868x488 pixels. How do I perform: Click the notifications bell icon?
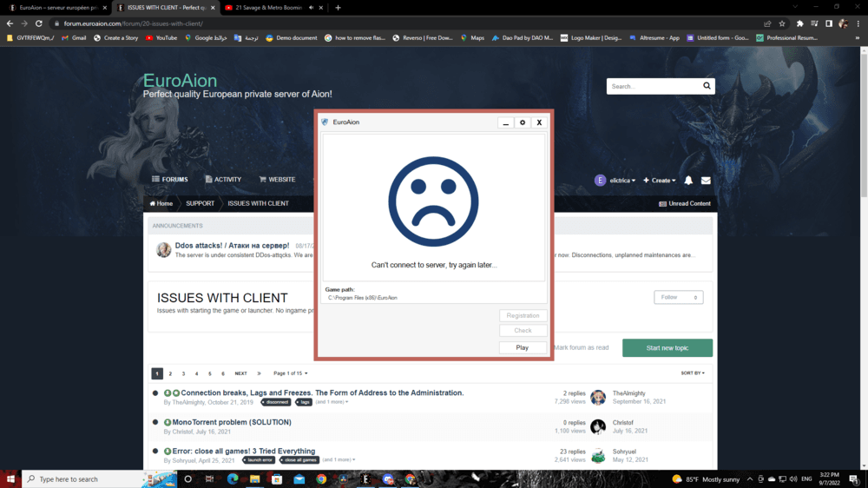688,181
